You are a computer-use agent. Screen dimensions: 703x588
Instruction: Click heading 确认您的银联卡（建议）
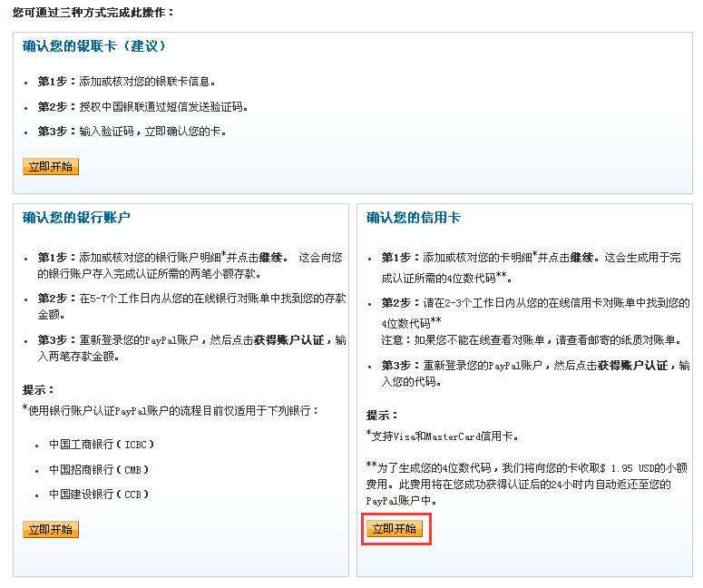[94, 45]
